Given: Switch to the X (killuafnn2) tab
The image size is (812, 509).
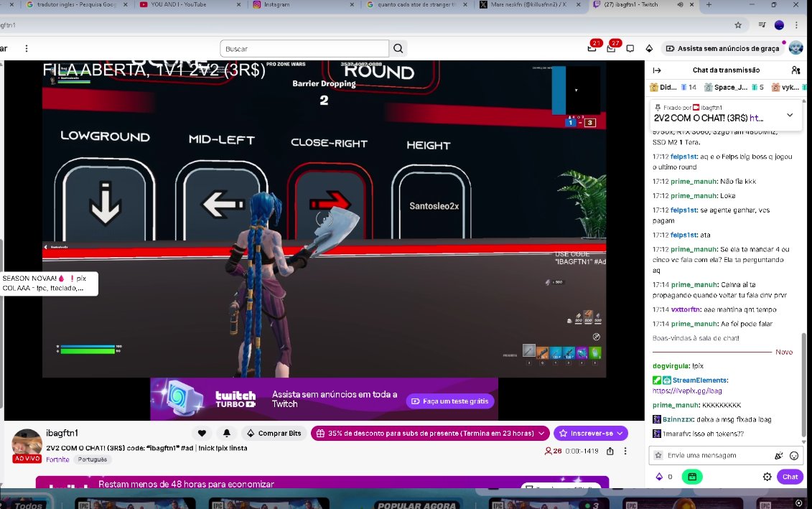Looking at the screenshot, I should (x=528, y=4).
